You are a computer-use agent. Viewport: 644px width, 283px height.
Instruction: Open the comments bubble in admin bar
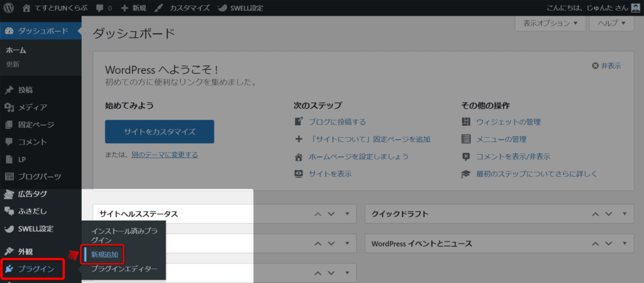point(99,8)
